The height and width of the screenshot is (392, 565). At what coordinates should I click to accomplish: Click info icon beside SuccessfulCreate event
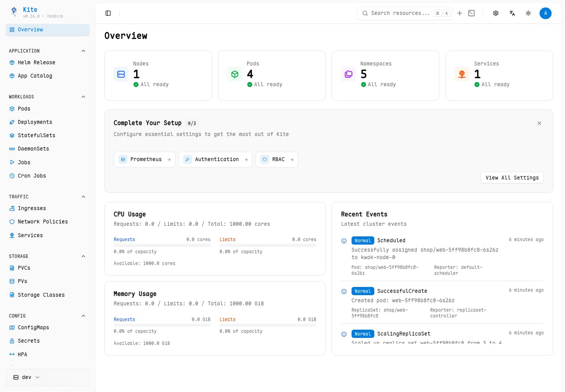(344, 292)
